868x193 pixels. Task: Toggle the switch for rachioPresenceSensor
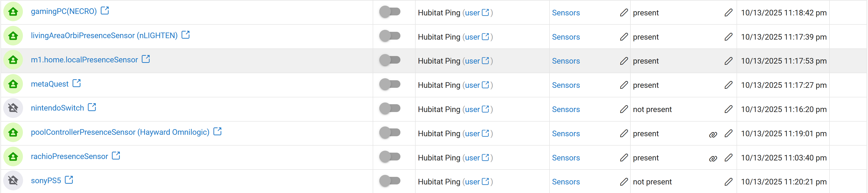pyautogui.click(x=390, y=157)
